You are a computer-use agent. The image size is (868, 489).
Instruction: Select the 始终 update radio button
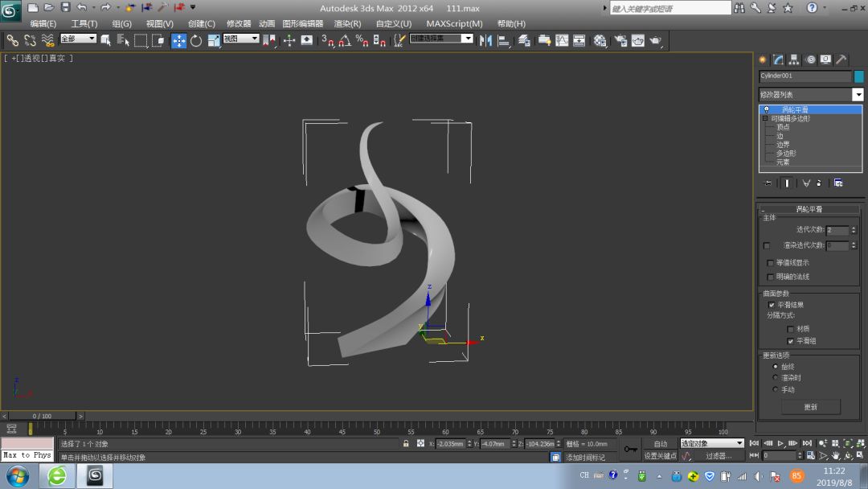tap(775, 367)
